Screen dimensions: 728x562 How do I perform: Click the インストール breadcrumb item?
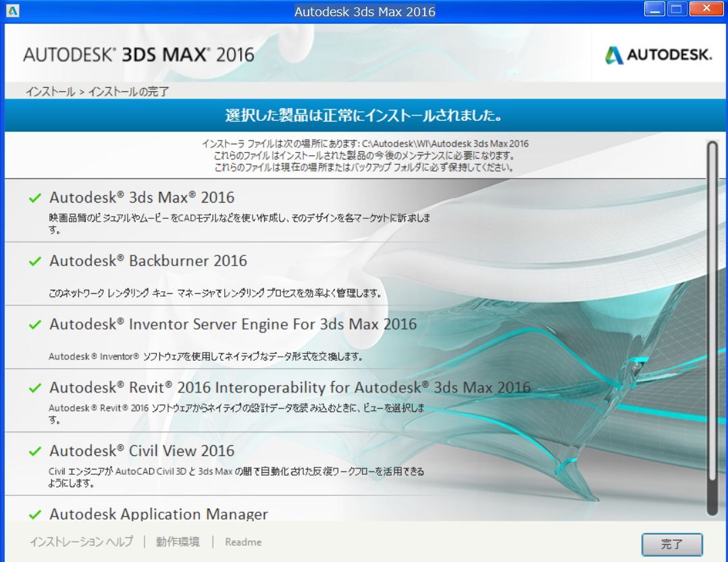click(50, 91)
